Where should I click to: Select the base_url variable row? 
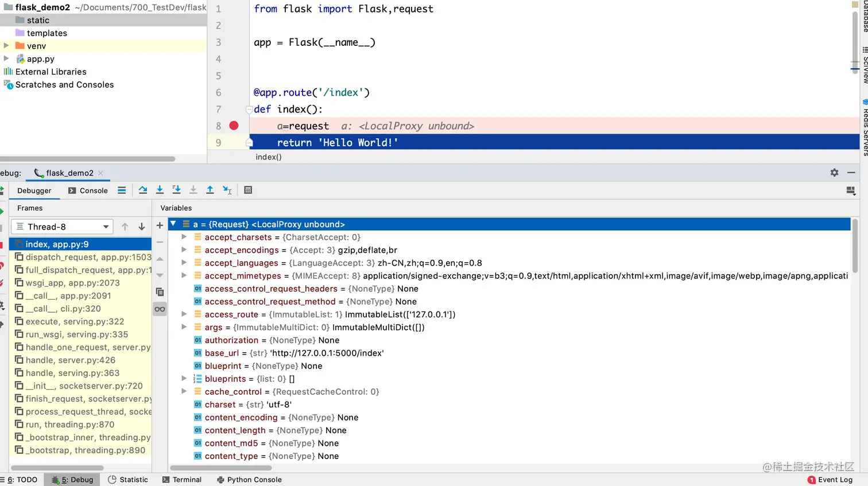[509, 353]
